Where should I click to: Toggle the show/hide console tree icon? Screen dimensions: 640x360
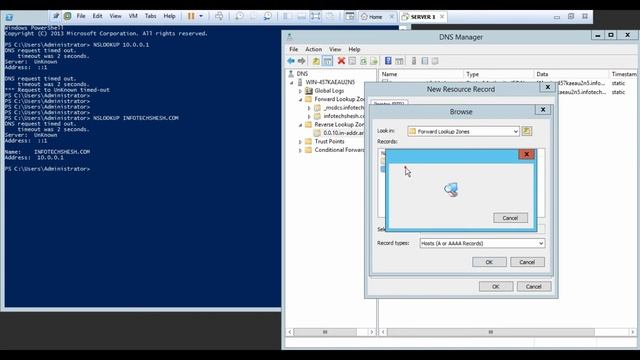click(x=327, y=61)
